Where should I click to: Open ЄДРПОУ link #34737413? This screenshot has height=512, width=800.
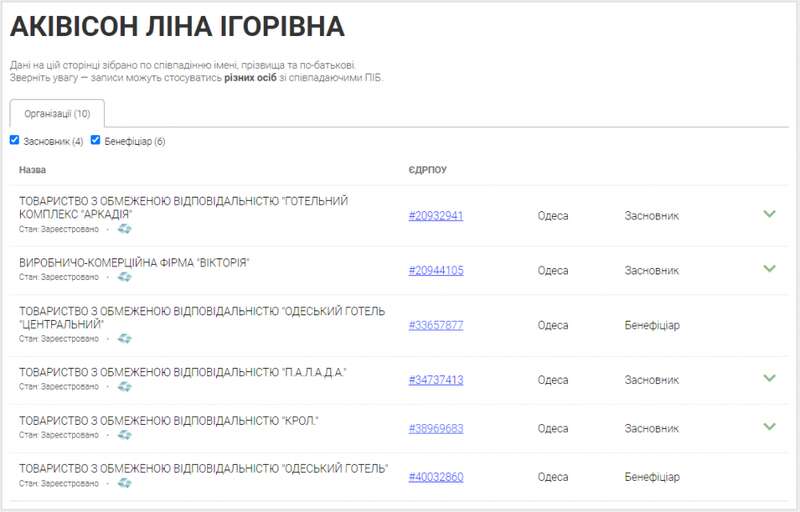click(x=436, y=380)
